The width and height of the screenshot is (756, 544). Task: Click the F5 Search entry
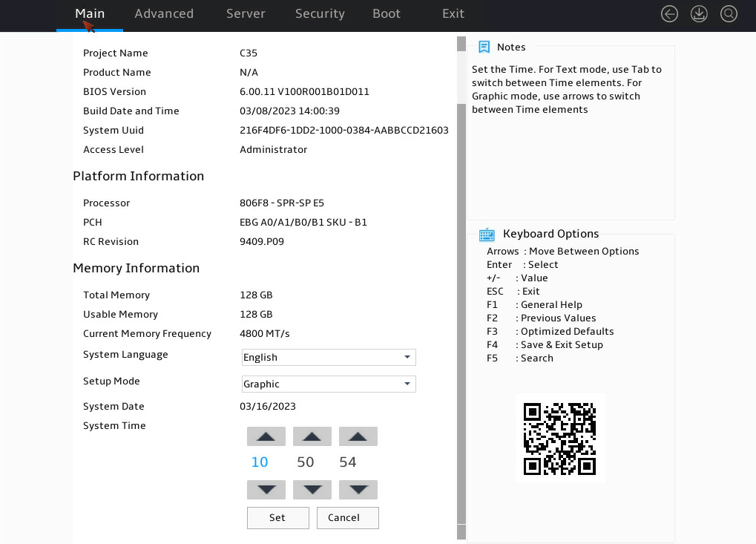pos(520,358)
